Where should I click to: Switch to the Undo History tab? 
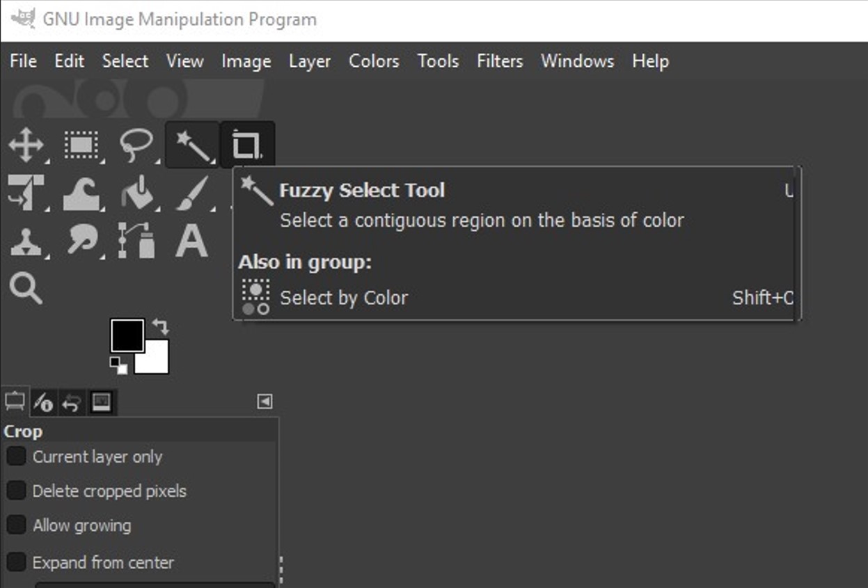point(71,403)
